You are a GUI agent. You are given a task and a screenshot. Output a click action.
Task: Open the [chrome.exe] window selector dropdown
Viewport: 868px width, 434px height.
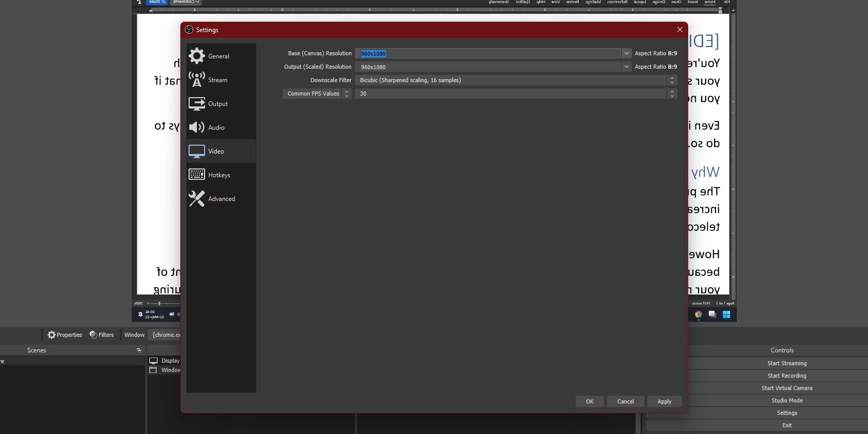tap(165, 335)
